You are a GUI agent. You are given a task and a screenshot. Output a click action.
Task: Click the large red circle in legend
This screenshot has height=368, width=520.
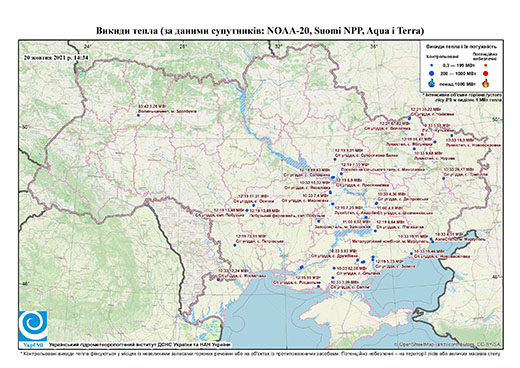point(486,73)
